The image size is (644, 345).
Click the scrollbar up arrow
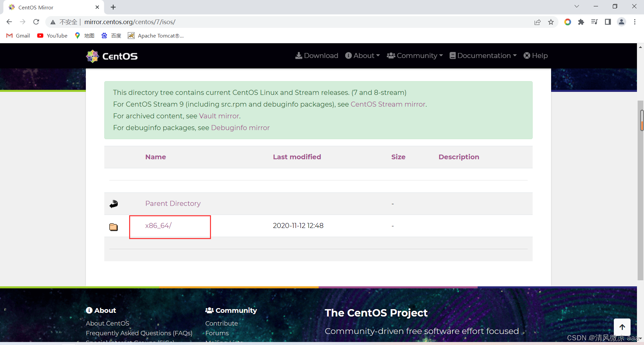[x=640, y=47]
